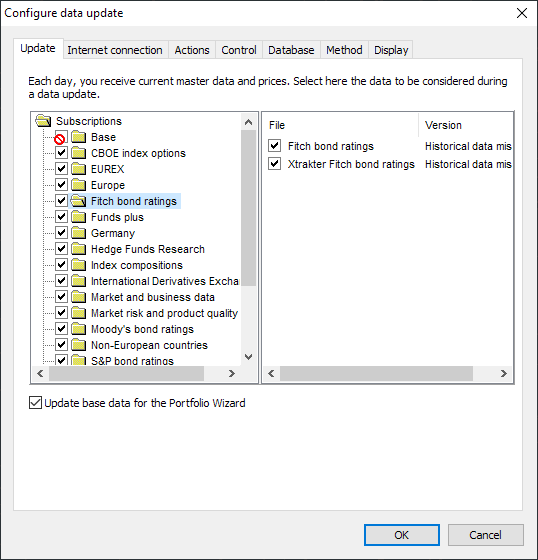Screen dimensions: 538x560
Task: Select the EUREX folder icon
Action: click(79, 169)
